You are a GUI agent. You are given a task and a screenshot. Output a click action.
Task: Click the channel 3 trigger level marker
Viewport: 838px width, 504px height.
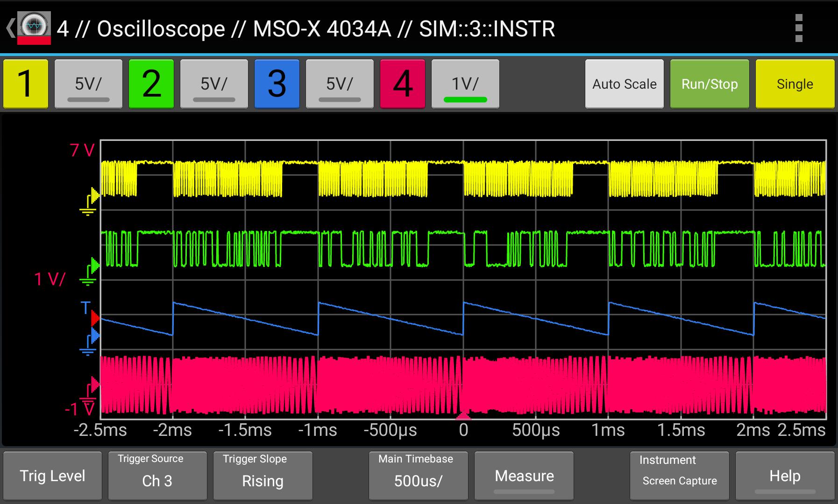pos(92,317)
